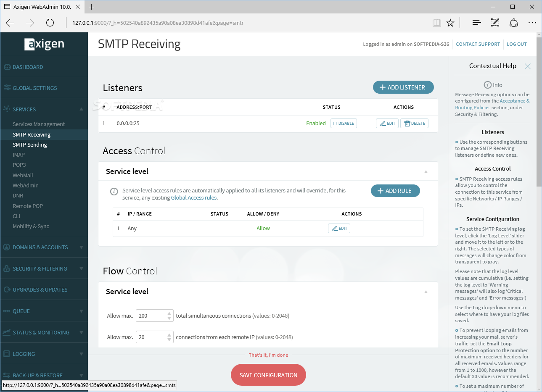Close the Contextual Help panel
Viewport: 542px width, 392px height.
coord(528,66)
